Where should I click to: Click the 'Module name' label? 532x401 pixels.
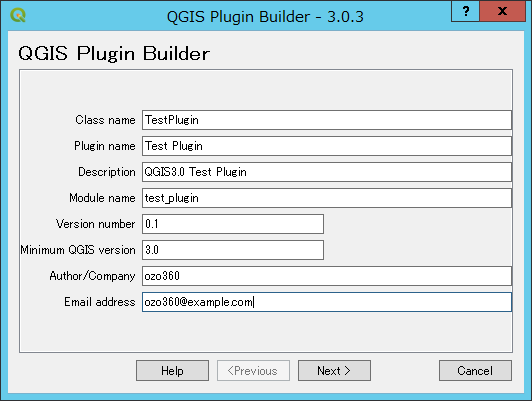[x=102, y=198]
